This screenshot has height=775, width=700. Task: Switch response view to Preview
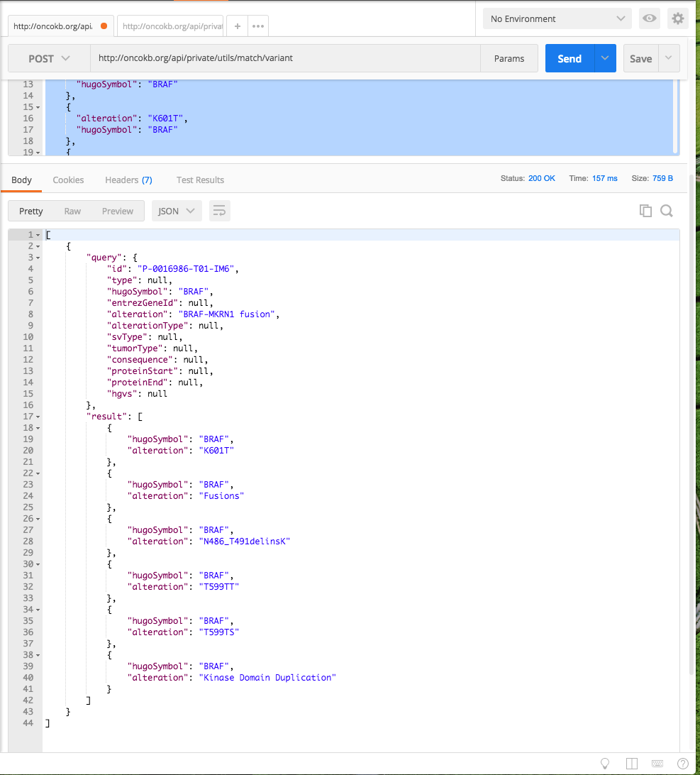(x=117, y=211)
